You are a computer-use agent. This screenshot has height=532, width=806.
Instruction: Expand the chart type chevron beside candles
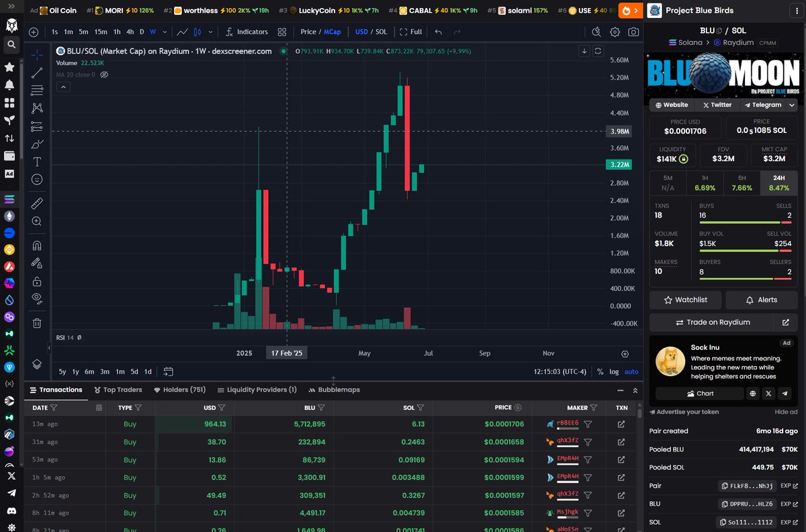tap(211, 32)
